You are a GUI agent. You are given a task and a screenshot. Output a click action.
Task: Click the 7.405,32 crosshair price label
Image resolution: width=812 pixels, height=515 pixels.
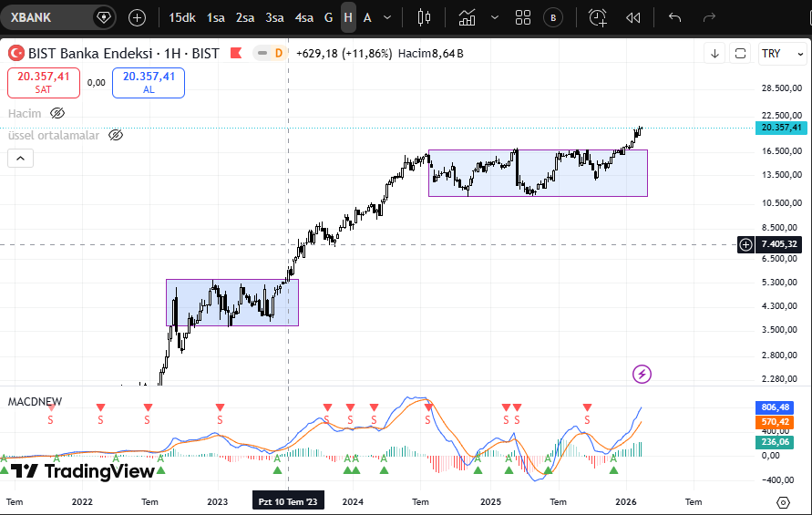781,244
